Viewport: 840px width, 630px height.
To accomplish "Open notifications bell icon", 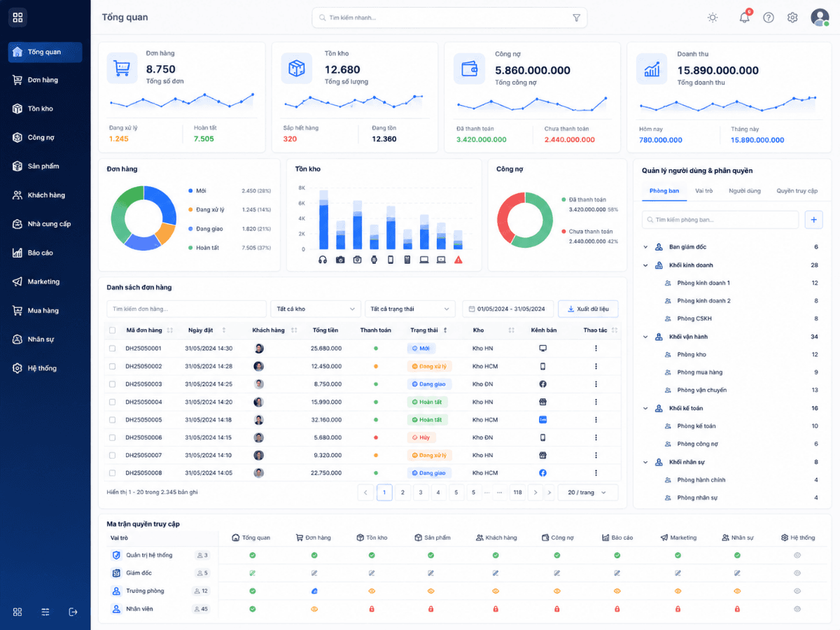I will pos(744,17).
